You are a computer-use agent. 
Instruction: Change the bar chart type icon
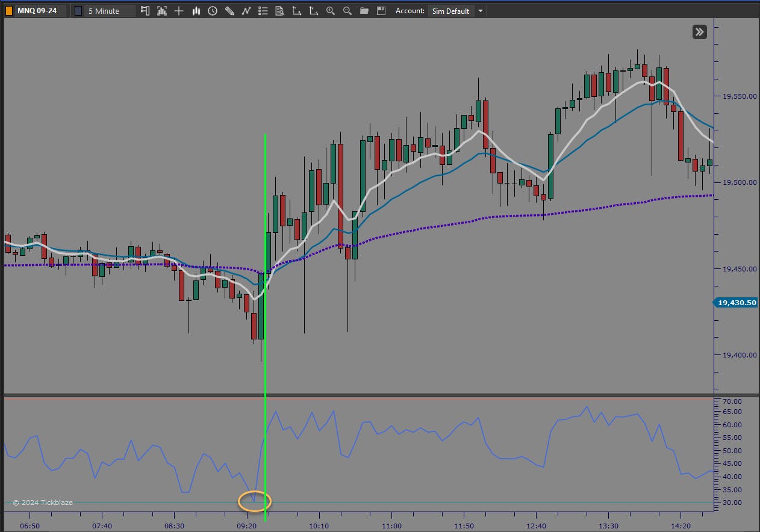(x=196, y=11)
